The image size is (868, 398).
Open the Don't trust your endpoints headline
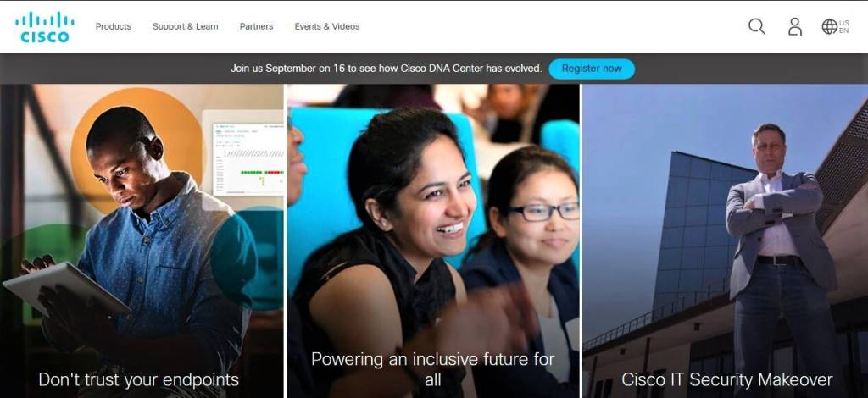pos(138,379)
